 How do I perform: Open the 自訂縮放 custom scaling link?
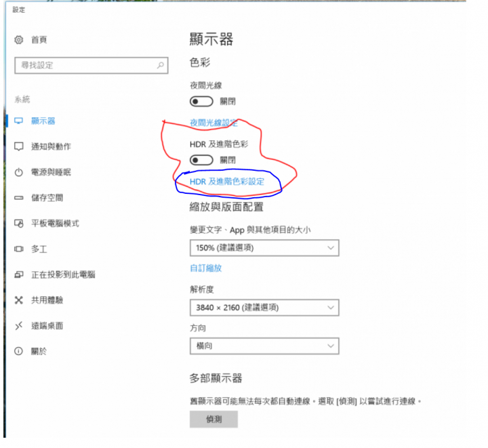[206, 268]
